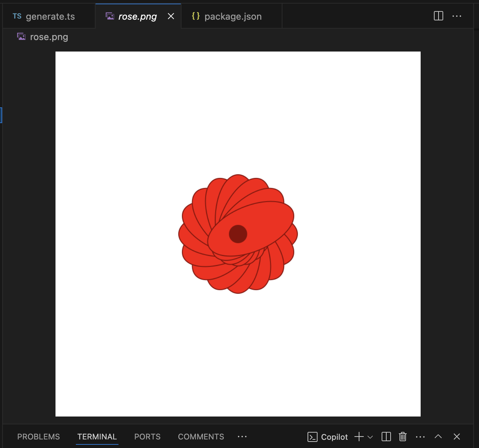Select the rose.png editor tab

coord(138,16)
